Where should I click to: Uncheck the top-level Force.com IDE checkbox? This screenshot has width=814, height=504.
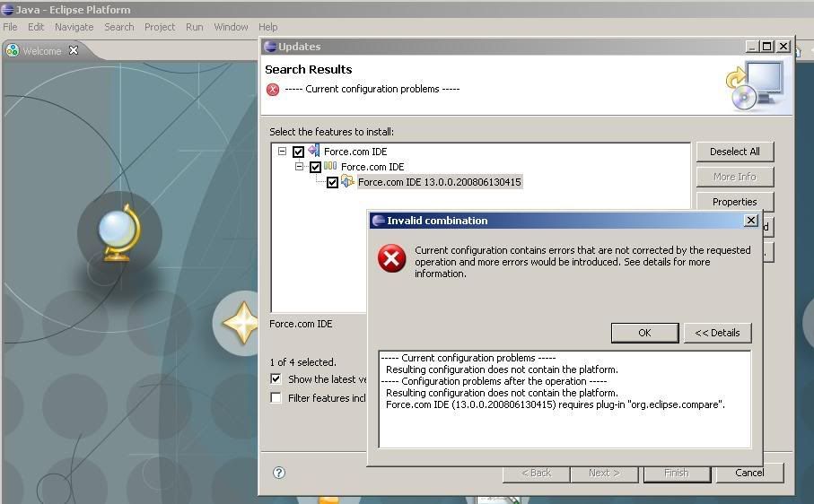pyautogui.click(x=299, y=152)
